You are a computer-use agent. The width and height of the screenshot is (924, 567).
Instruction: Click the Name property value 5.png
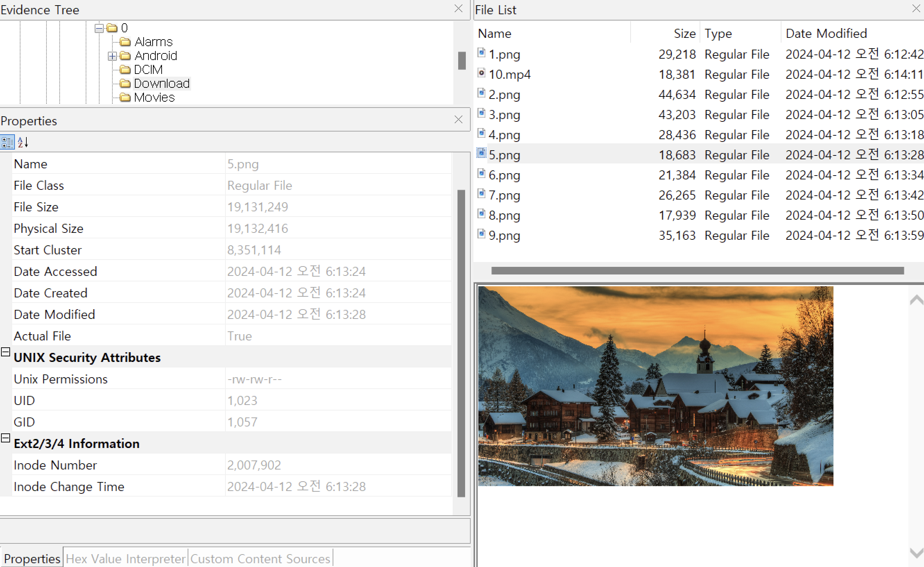(243, 164)
